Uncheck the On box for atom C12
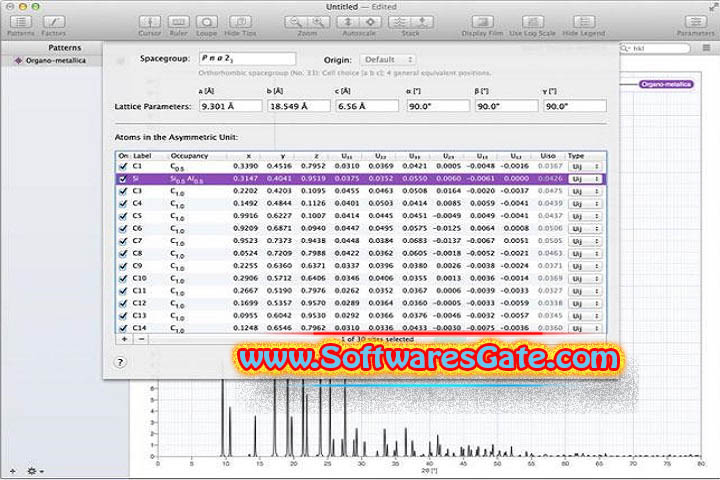Viewport: 720px width, 480px height. click(x=123, y=303)
